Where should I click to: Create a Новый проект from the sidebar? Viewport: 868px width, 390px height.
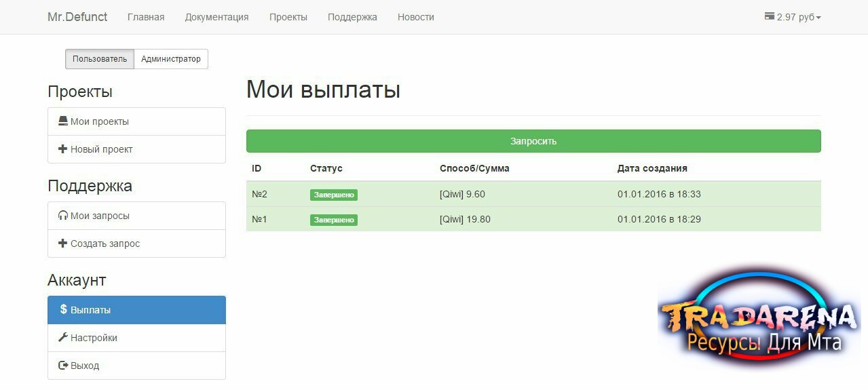coord(136,149)
